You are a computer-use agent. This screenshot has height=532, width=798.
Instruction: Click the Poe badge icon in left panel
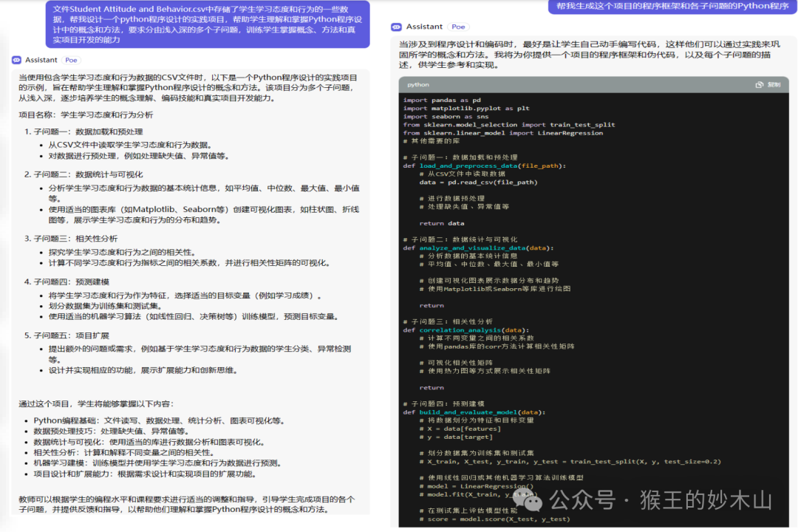coord(71,60)
